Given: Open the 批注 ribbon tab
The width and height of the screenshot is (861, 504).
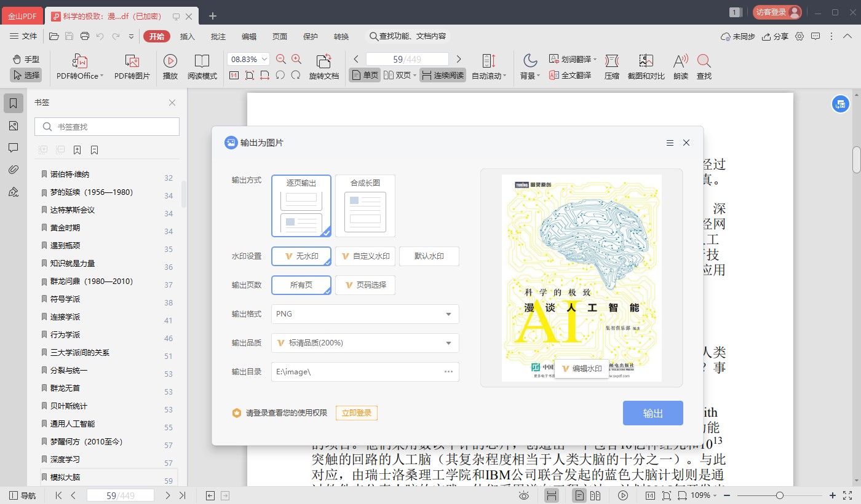Looking at the screenshot, I should tap(218, 36).
